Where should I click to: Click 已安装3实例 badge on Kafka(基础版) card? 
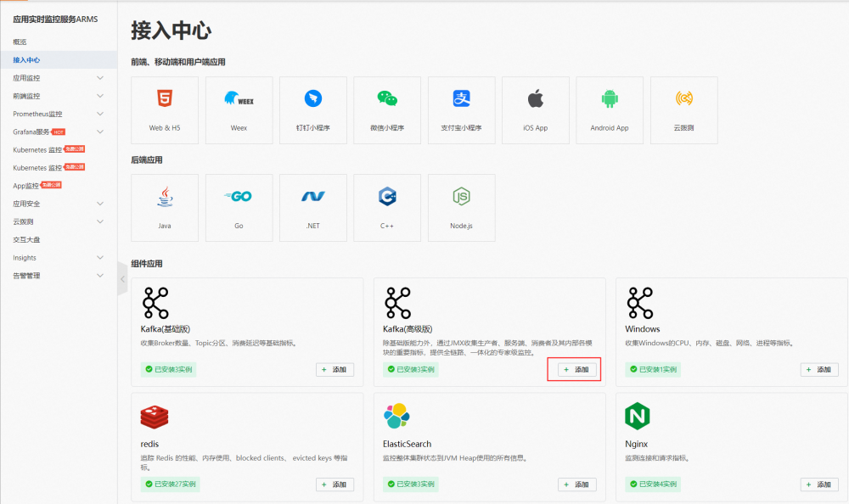click(168, 369)
